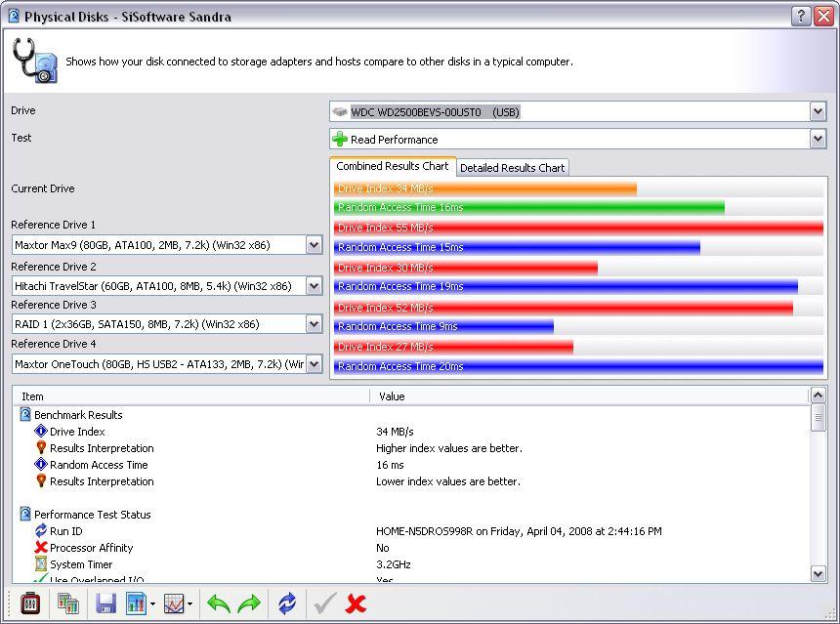Click the bar chart options icon

point(136,603)
